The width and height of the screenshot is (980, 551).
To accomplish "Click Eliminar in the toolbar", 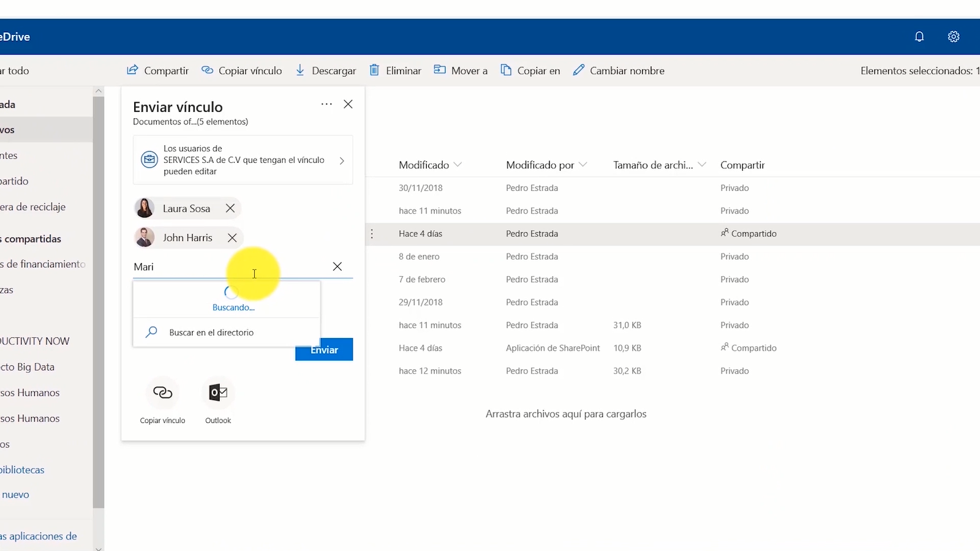I will point(395,70).
